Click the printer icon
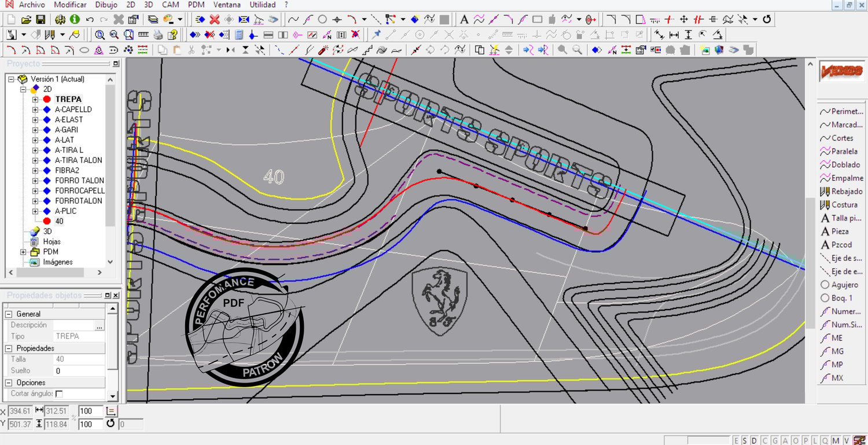 158,35
